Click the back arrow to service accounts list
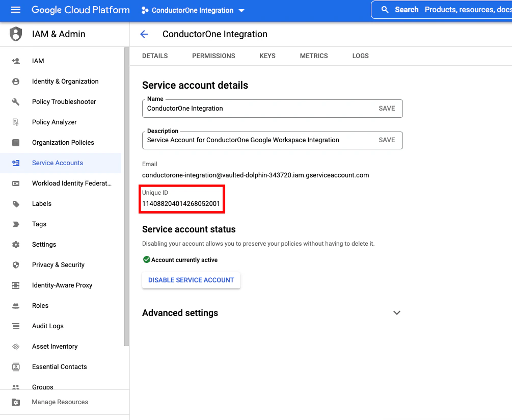This screenshot has width=512, height=420. point(144,34)
